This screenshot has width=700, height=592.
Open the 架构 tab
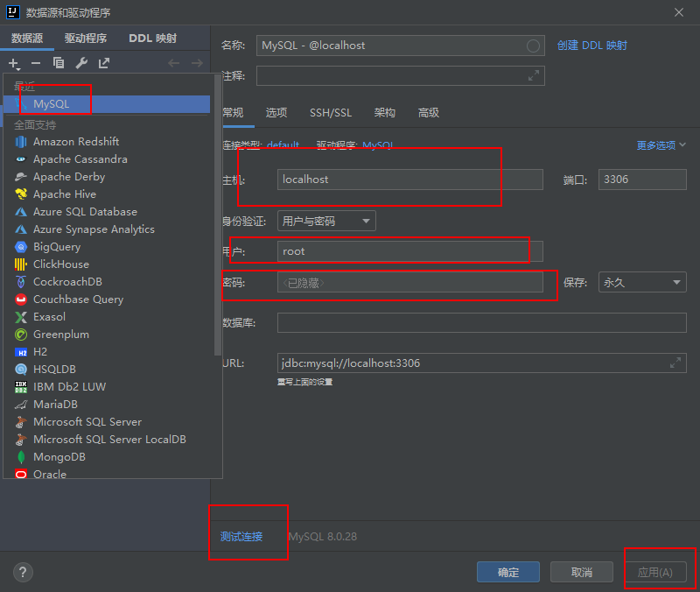[x=385, y=113]
